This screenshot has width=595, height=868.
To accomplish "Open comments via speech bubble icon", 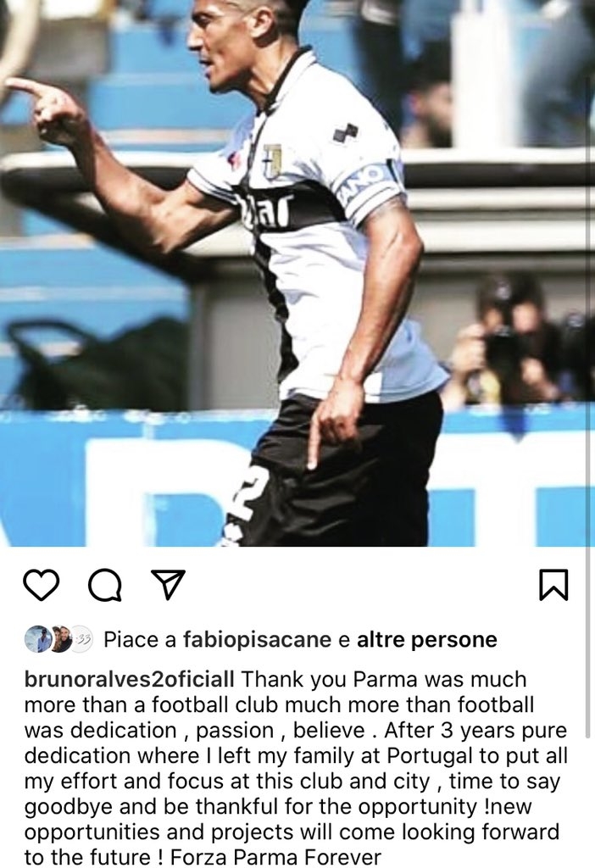I will coord(105,585).
